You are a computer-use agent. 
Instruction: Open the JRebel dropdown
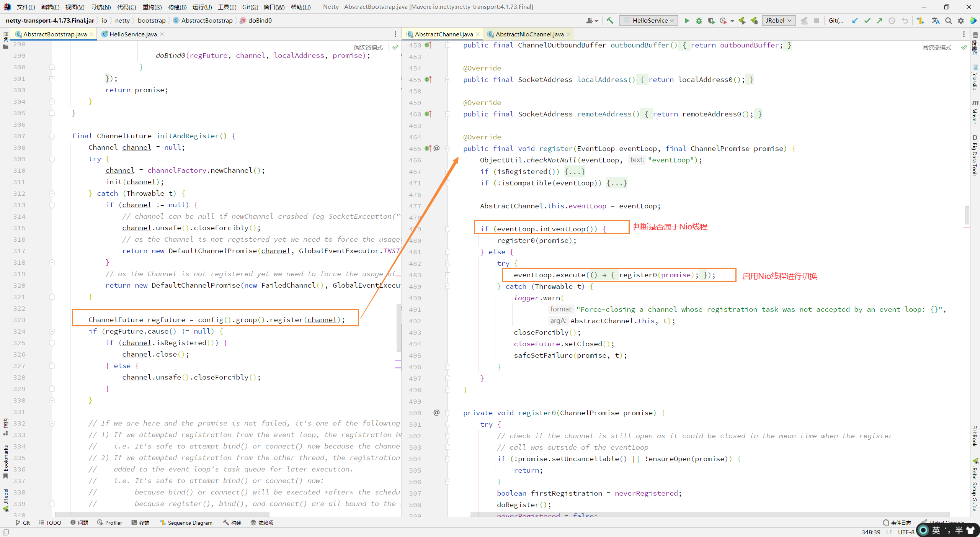[x=779, y=21]
